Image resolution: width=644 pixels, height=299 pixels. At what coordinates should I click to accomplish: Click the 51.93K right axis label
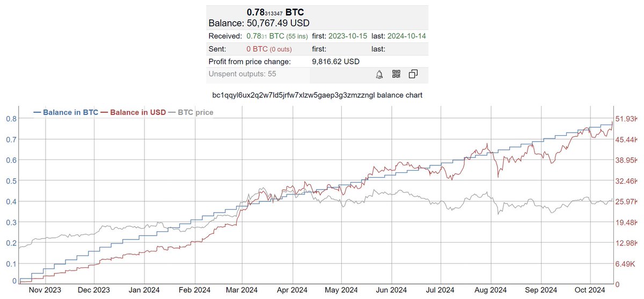pos(626,119)
